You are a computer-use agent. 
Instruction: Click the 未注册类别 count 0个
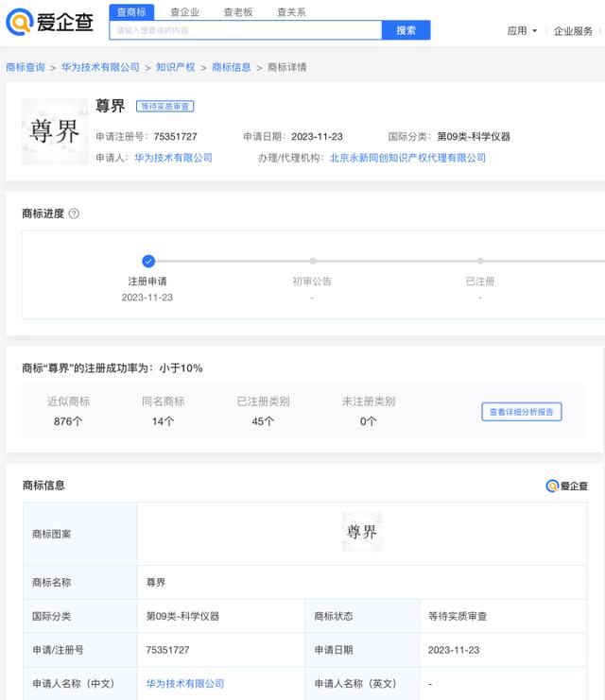(x=368, y=421)
